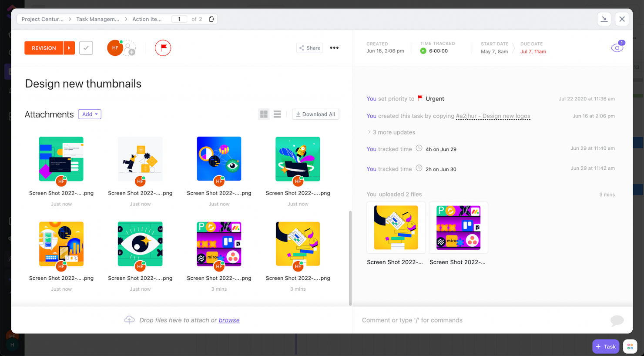644x356 pixels.
Task: Switch attachments to grid view
Action: (x=264, y=114)
